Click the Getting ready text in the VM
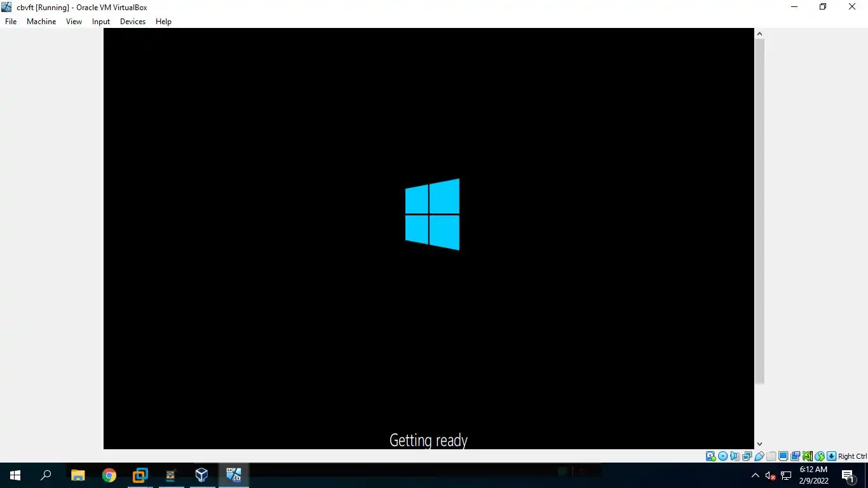 [428, 440]
